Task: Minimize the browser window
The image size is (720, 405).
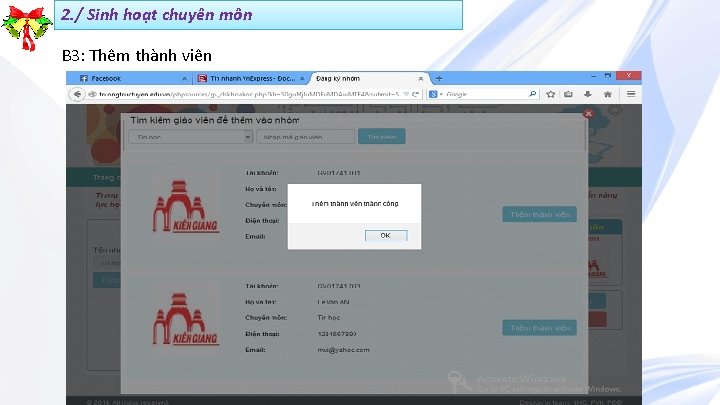Action: tap(593, 75)
